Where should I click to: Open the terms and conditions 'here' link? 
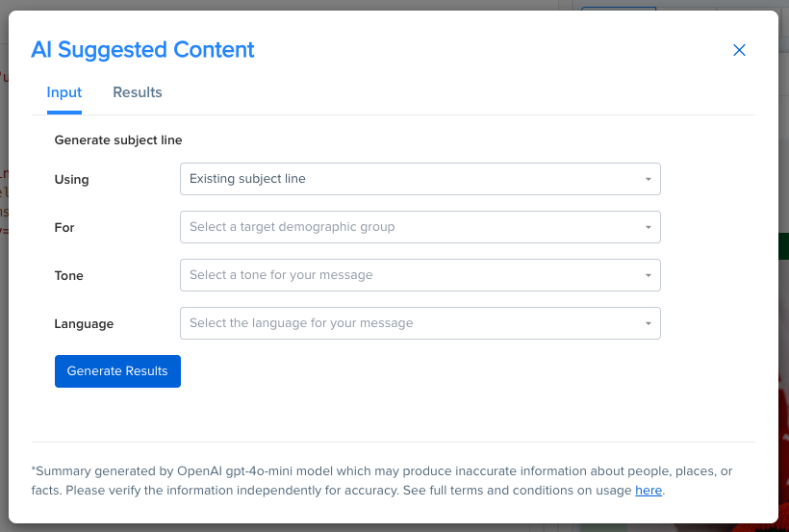tap(649, 491)
